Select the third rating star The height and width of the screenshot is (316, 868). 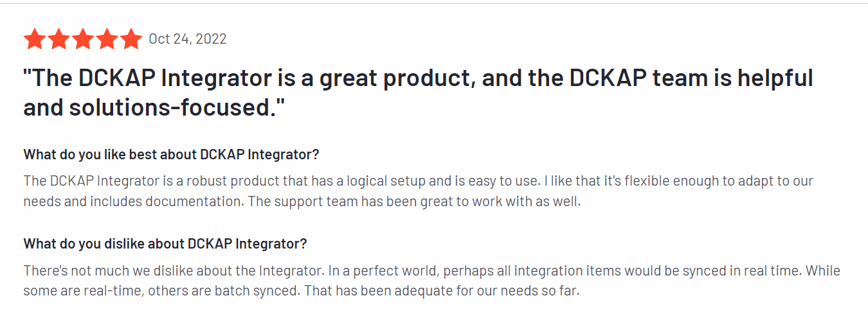[83, 39]
